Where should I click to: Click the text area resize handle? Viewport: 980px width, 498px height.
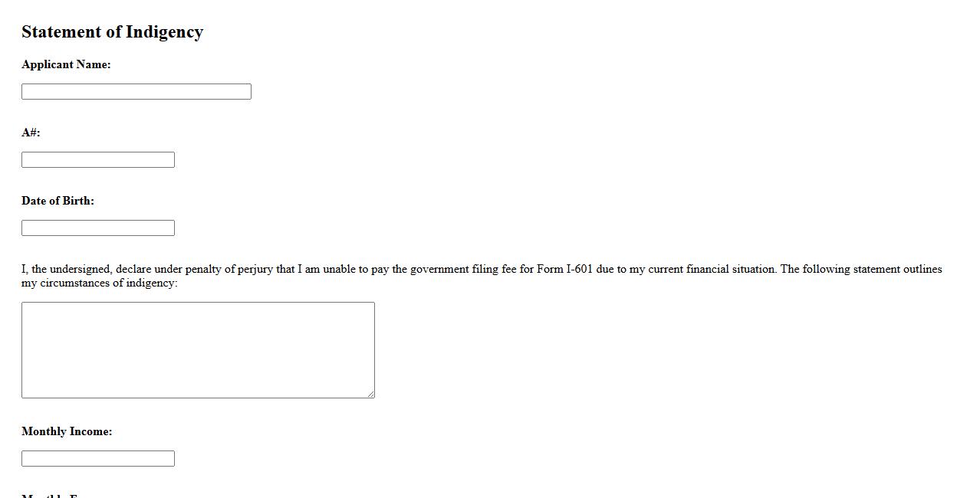click(x=370, y=394)
